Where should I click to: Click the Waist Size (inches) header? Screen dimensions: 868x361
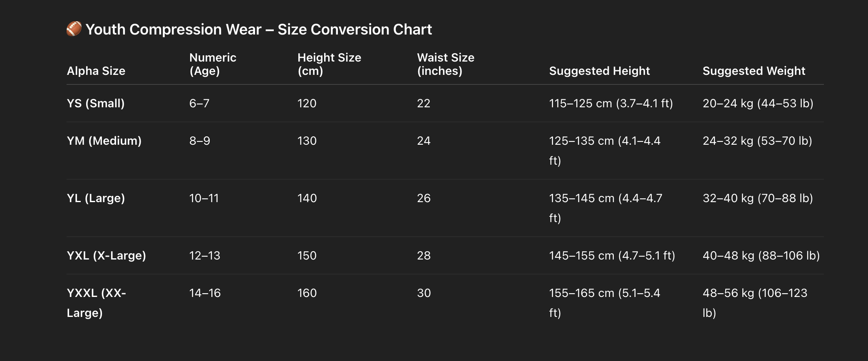tap(446, 64)
